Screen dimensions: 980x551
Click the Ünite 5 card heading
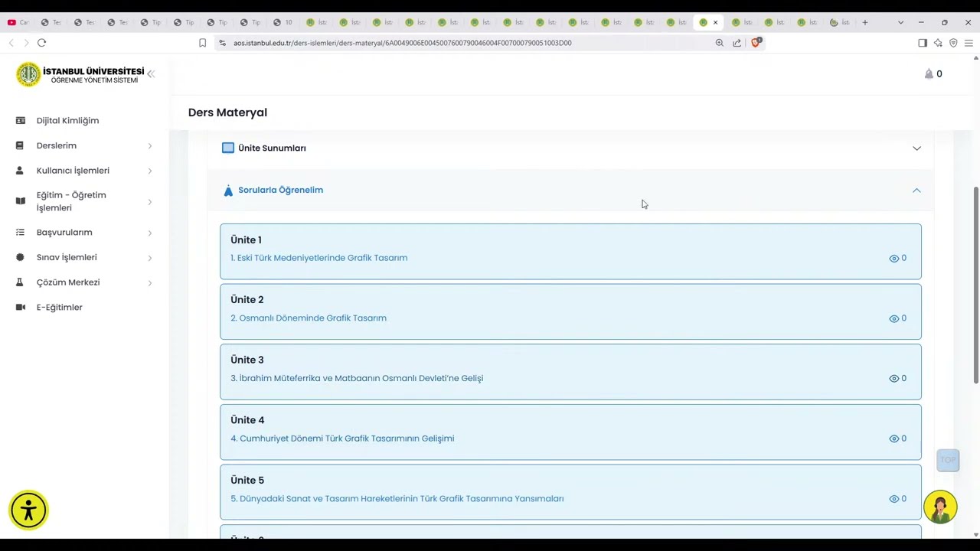(x=247, y=480)
